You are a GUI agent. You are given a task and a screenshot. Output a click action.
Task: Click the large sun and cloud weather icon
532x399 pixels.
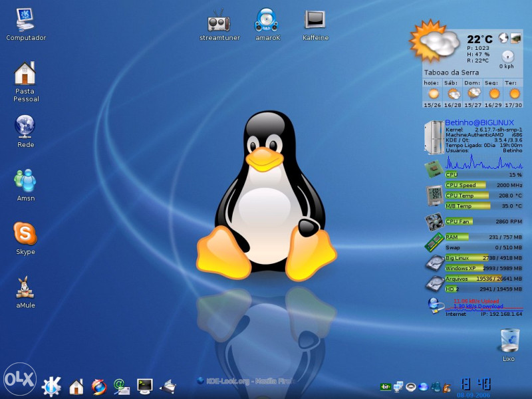[x=434, y=41]
